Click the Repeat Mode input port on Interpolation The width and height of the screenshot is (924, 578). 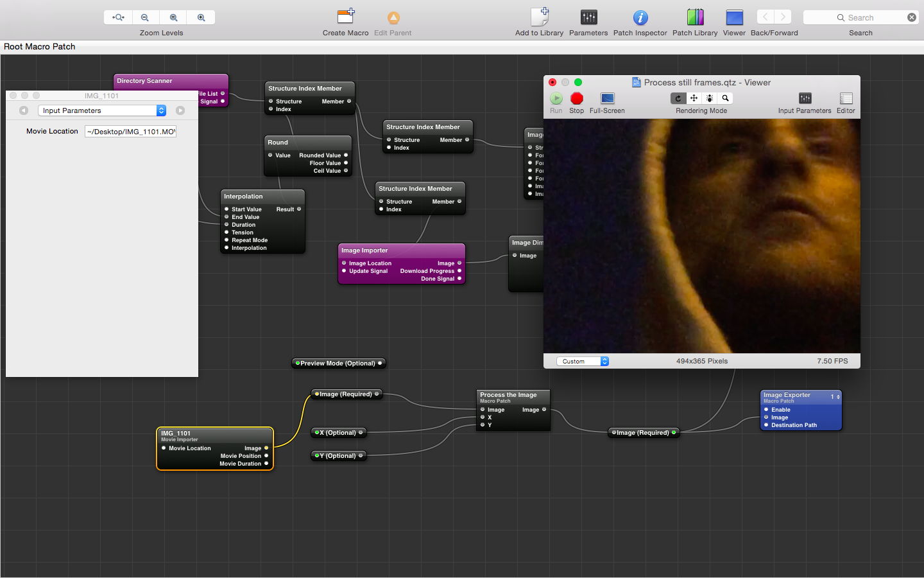(x=227, y=240)
